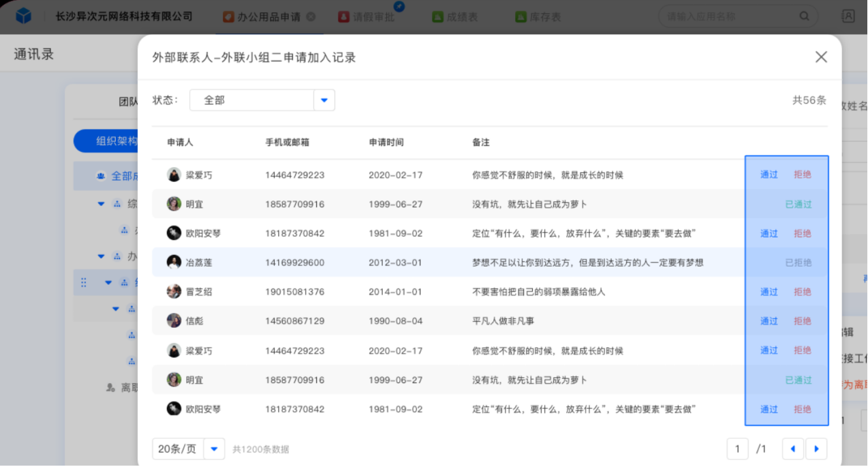Viewport: 868px width, 467px height.
Task: Collapse the tree node arrow beside 办
Action: (x=101, y=256)
